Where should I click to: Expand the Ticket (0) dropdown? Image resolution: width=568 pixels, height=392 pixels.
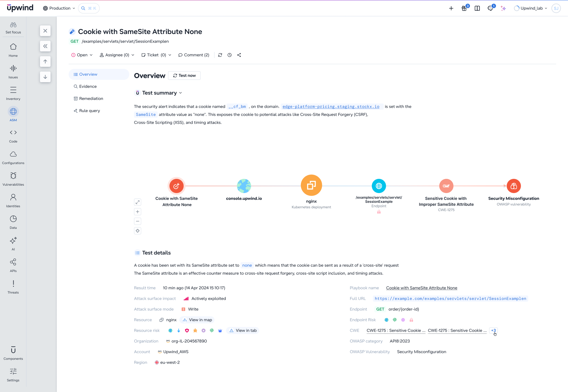156,55
